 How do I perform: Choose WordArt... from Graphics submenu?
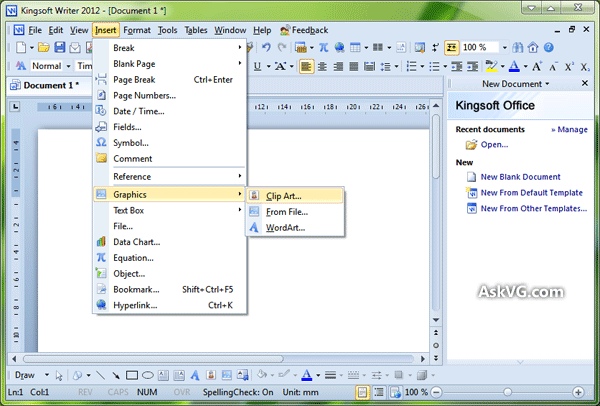pos(295,228)
